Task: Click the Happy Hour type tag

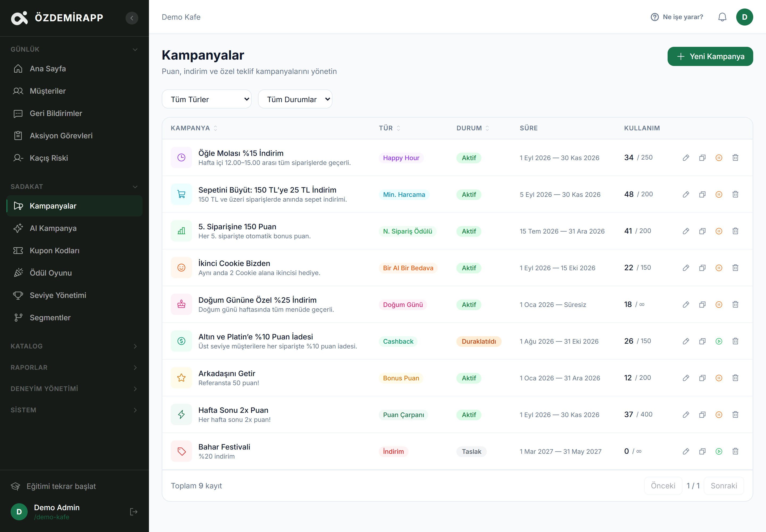Action: pos(401,158)
